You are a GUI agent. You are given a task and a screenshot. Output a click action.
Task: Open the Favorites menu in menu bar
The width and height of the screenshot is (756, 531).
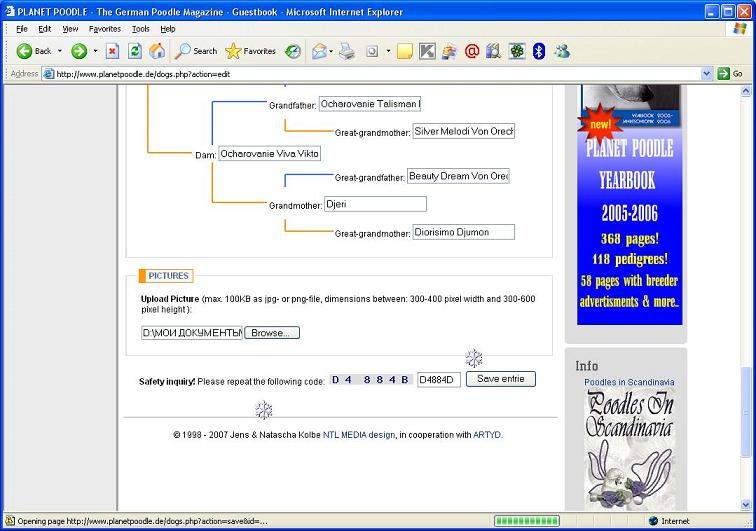(x=105, y=29)
